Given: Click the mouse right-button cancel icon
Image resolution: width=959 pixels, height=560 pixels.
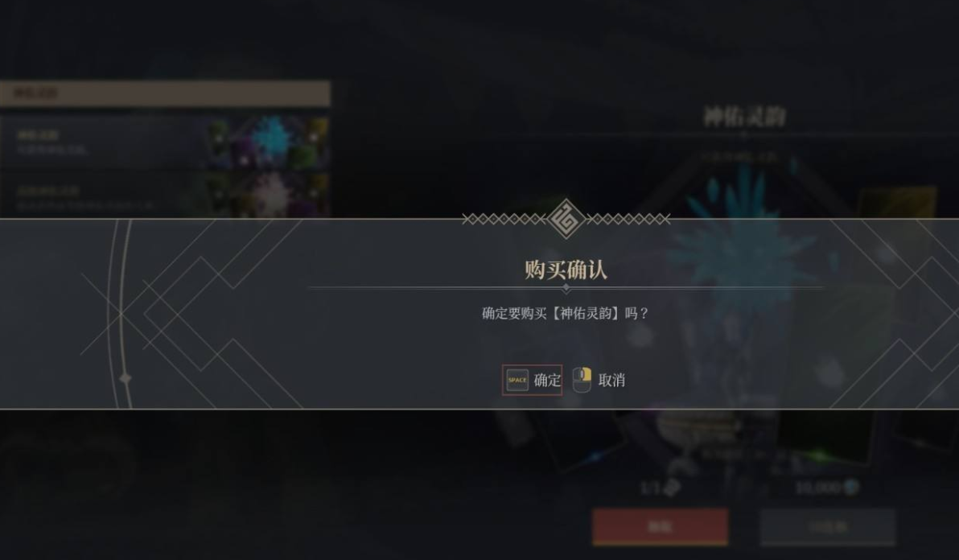Looking at the screenshot, I should (582, 380).
